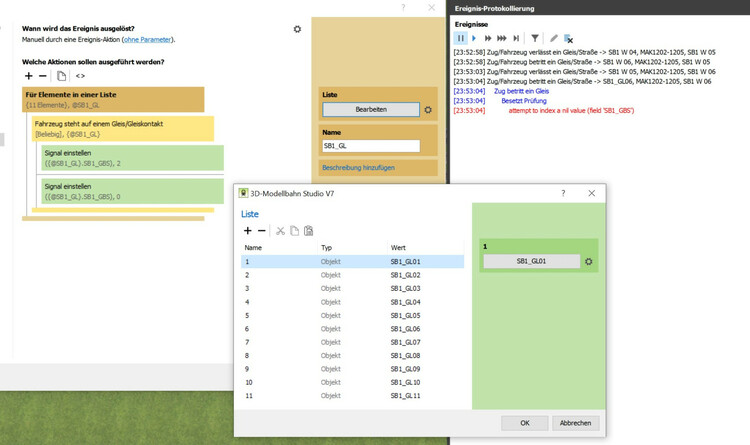
Task: Cut the selected list entry
Action: click(280, 231)
